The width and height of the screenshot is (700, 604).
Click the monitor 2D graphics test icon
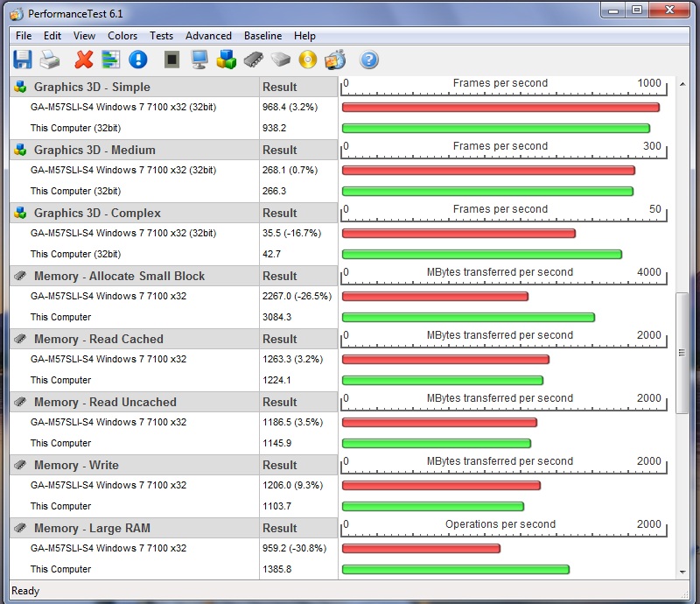point(199,60)
